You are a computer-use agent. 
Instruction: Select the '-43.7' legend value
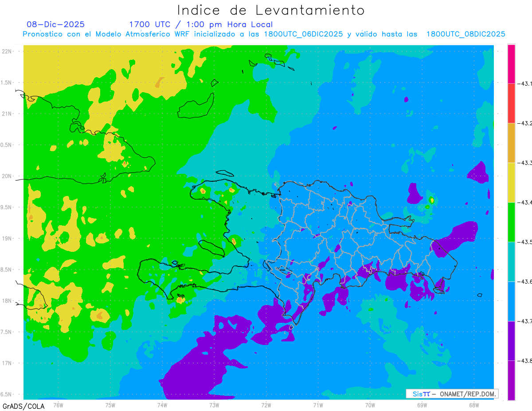(524, 321)
